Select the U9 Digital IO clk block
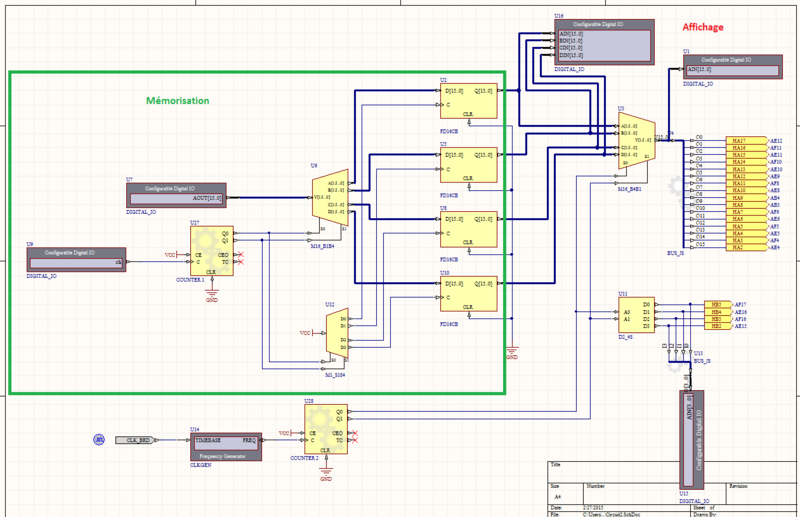 click(x=76, y=259)
